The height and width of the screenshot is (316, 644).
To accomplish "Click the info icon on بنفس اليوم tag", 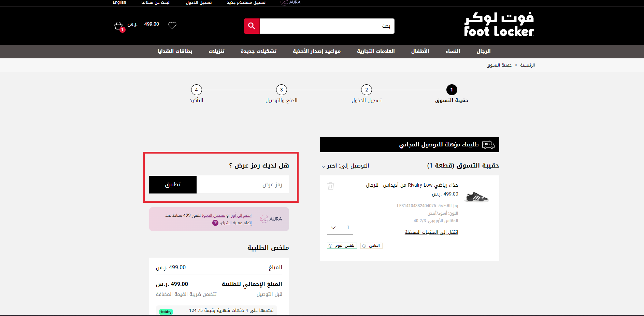I will [x=330, y=246].
